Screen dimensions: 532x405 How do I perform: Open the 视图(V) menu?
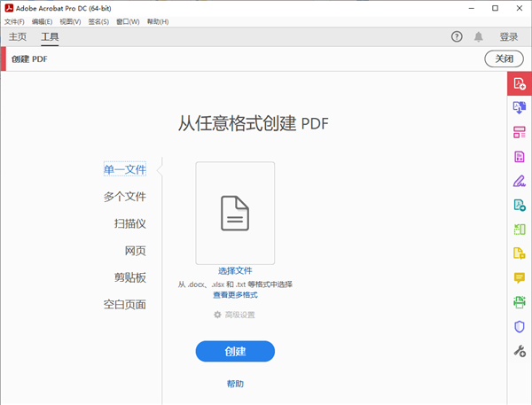[70, 21]
